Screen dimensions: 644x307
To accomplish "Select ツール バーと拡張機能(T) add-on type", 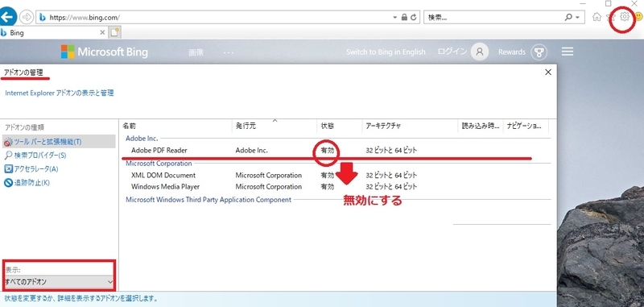I will 59,142.
